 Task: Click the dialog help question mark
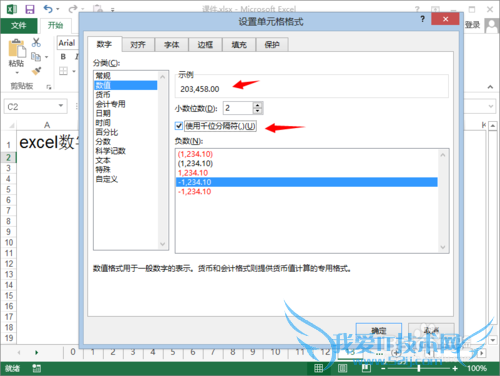pos(422,19)
